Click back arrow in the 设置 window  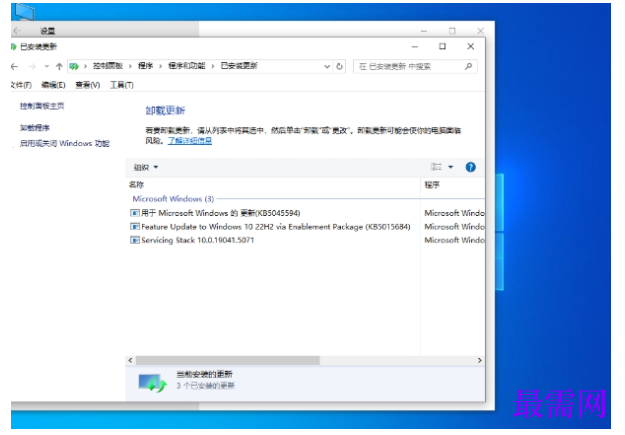[x=17, y=31]
